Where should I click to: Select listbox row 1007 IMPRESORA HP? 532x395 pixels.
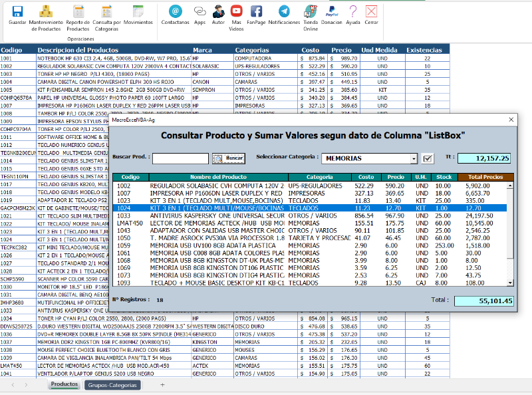[310, 193]
